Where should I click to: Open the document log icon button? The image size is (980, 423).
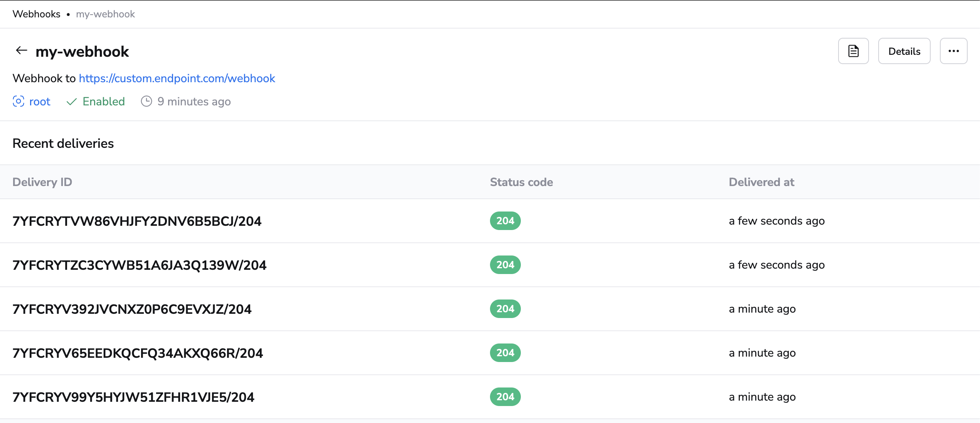pyautogui.click(x=853, y=51)
